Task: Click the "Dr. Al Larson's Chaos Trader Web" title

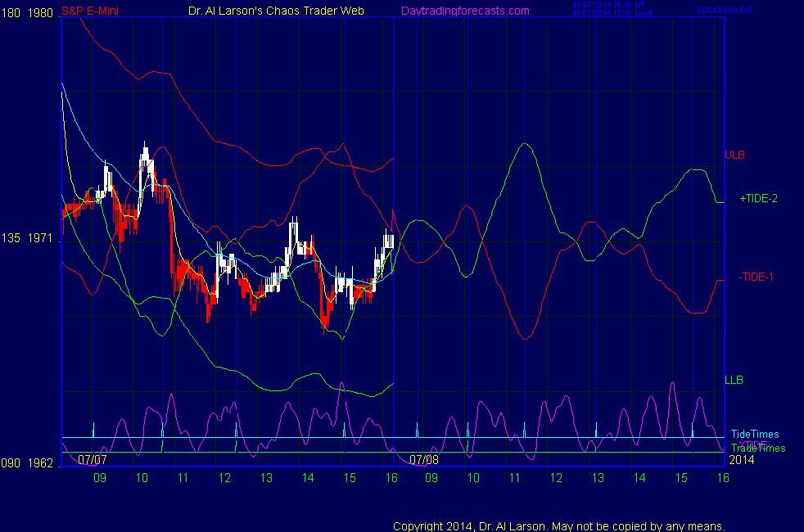Action: point(276,11)
